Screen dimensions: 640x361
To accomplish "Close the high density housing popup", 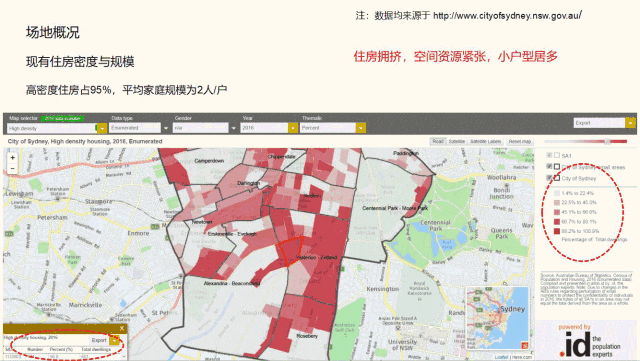I will pyautogui.click(x=122, y=328).
